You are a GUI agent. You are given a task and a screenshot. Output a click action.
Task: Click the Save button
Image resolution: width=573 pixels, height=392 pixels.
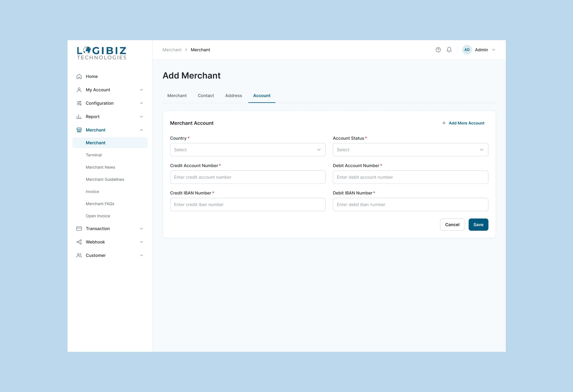tap(478, 225)
